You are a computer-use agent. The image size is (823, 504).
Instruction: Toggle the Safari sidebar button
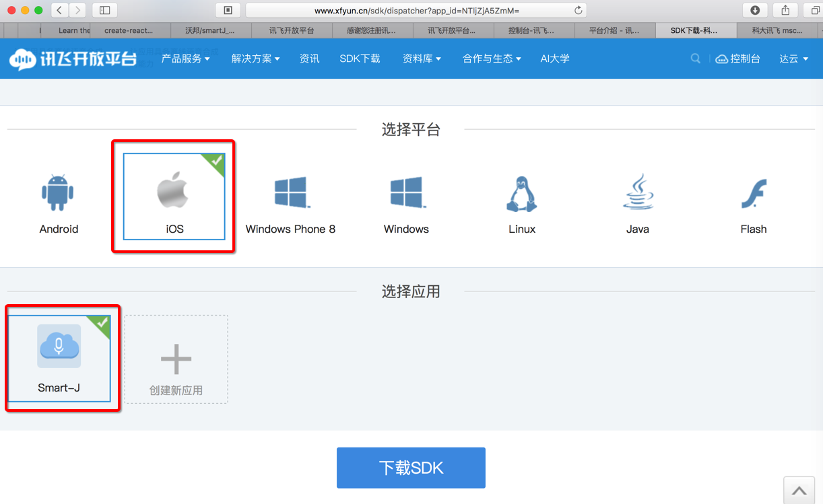(104, 10)
